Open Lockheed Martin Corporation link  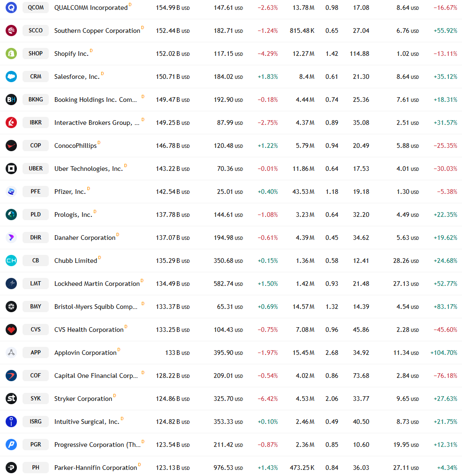tap(97, 284)
